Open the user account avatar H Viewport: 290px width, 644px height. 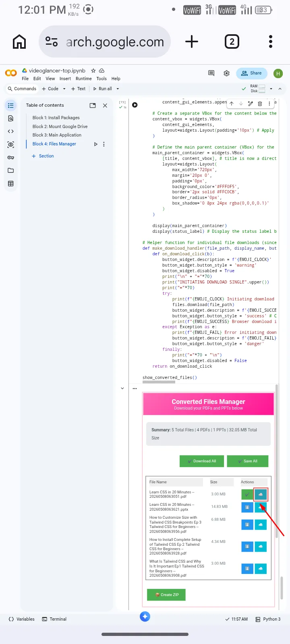click(278, 73)
